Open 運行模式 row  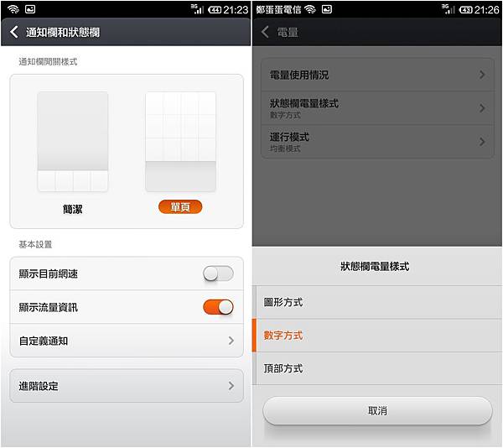pyautogui.click(x=377, y=142)
